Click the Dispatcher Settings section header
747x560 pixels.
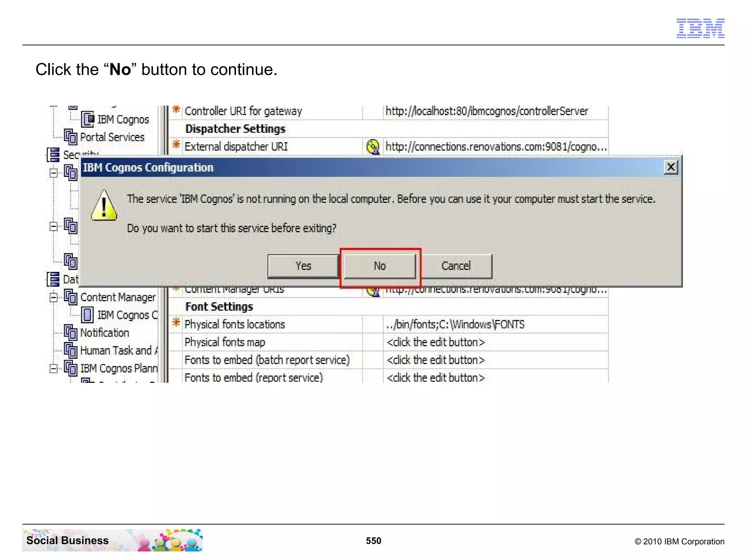pyautogui.click(x=235, y=129)
